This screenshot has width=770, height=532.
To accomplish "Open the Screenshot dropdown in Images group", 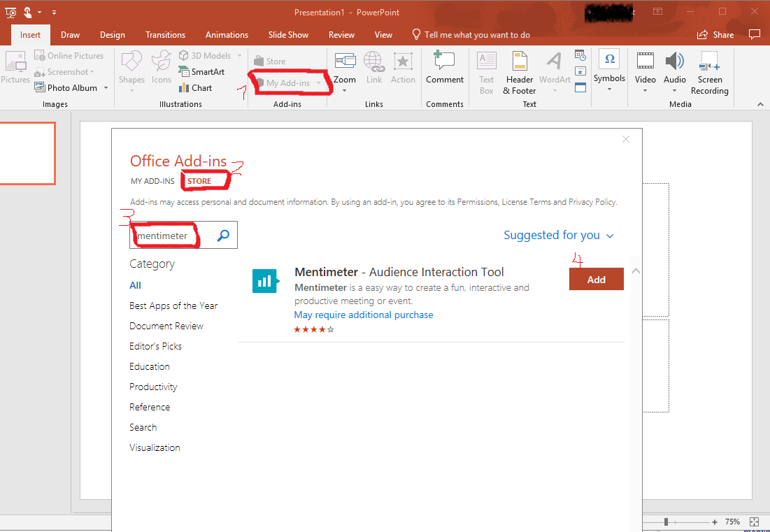I will [x=64, y=71].
